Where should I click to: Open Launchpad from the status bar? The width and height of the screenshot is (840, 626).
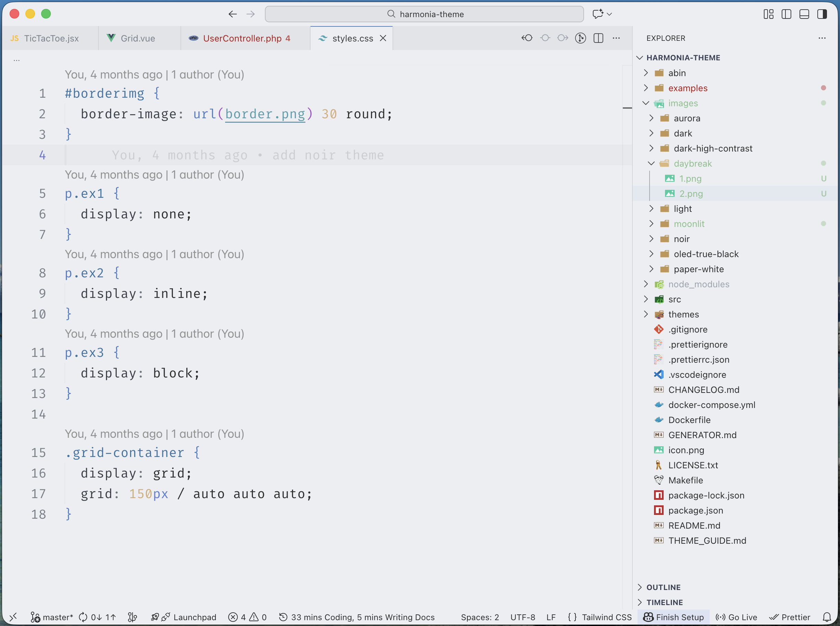[184, 617]
